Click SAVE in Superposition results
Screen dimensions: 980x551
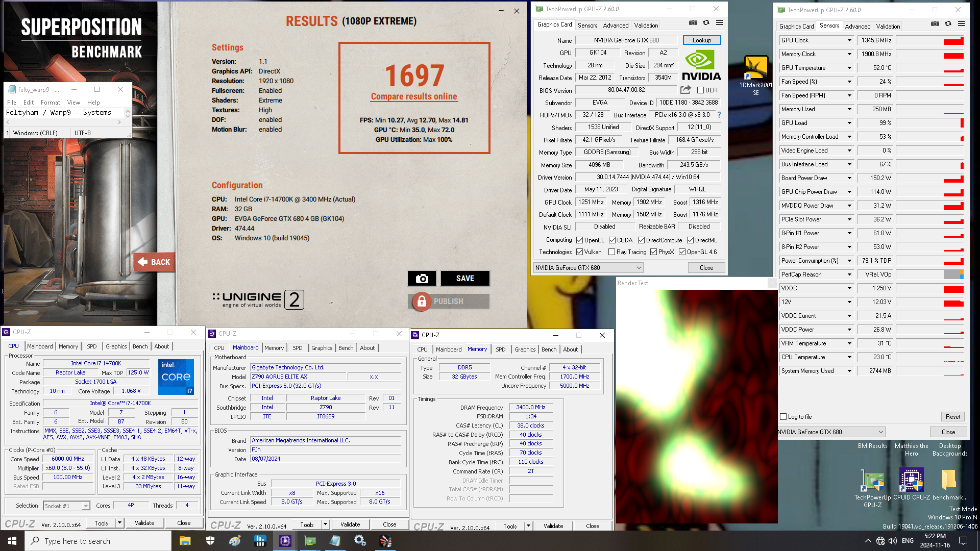coord(465,278)
